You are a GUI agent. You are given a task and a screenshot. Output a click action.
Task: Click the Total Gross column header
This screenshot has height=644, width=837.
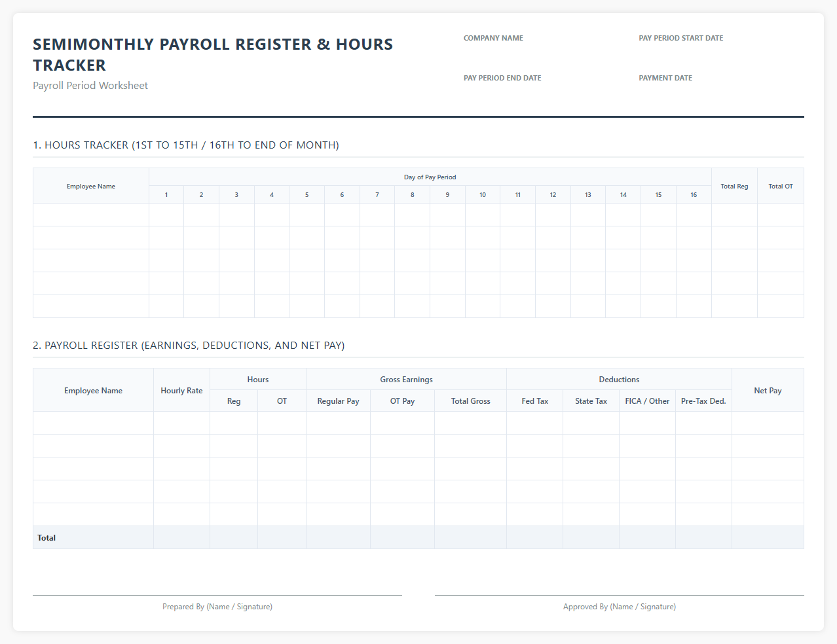pos(470,401)
